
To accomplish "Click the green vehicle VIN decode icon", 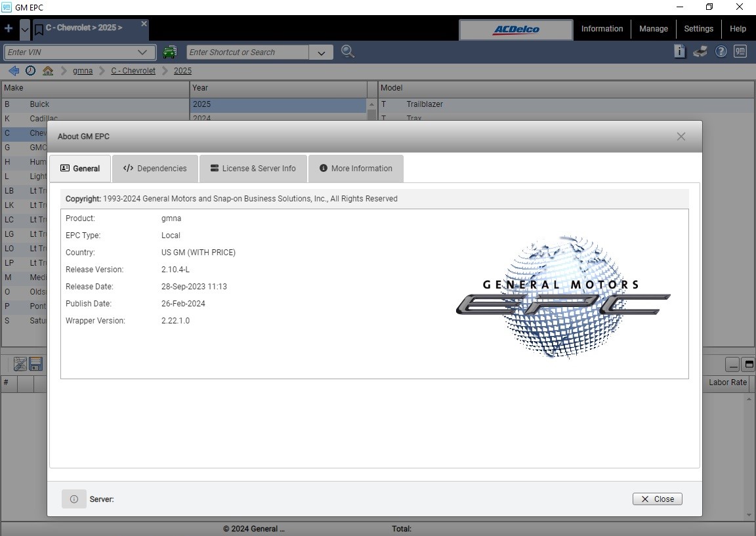I will coord(170,52).
